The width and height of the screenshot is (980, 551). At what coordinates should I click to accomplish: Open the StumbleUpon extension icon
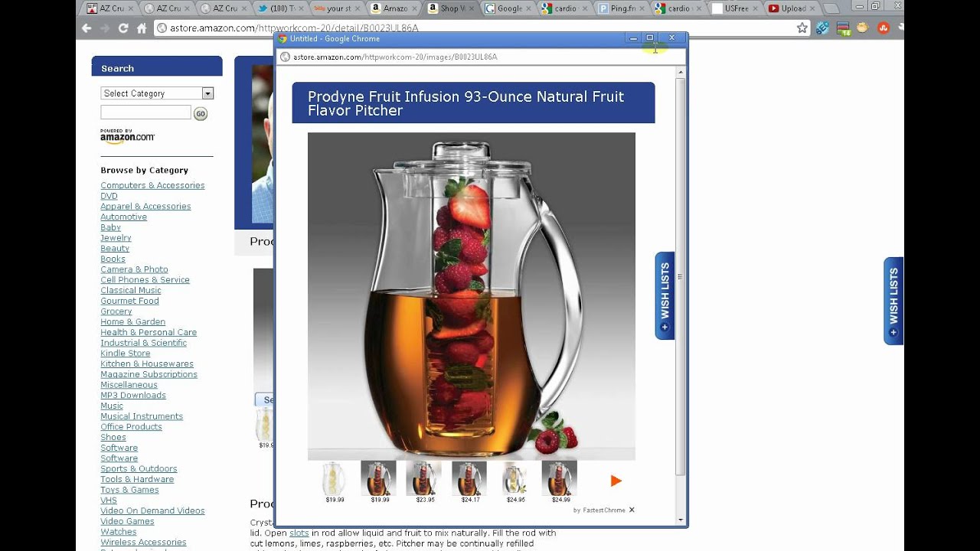[883, 28]
